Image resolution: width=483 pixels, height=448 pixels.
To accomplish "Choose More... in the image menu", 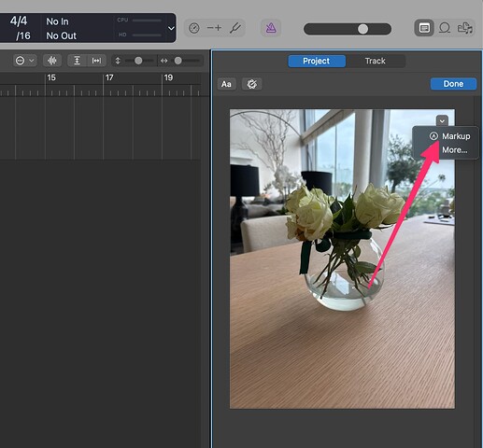I will point(455,150).
